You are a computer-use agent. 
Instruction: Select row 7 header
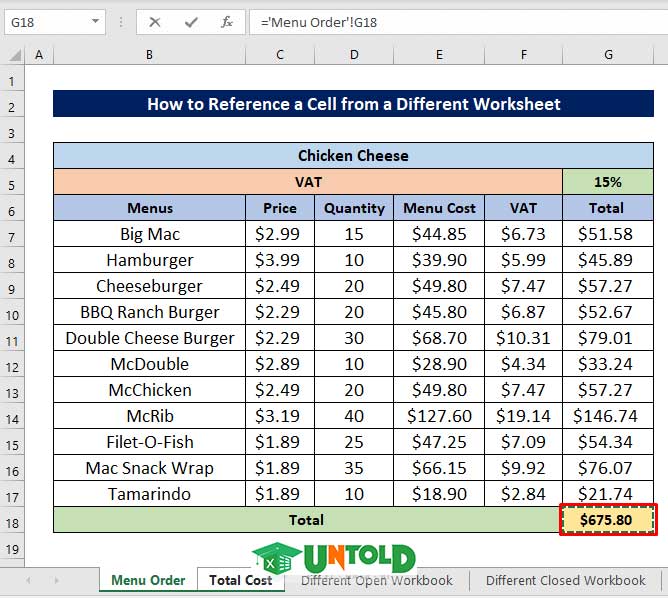12,236
